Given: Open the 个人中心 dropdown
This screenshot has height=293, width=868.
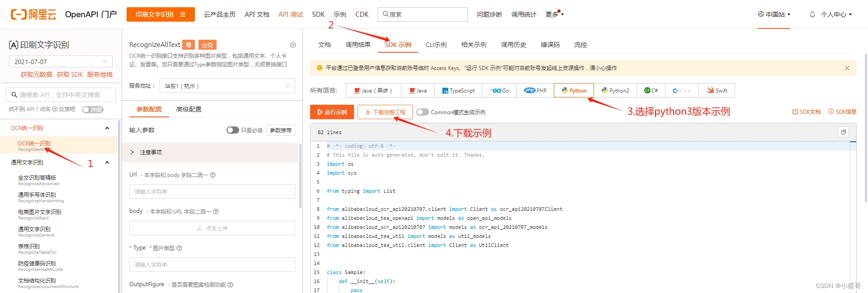Looking at the screenshot, I should (x=836, y=14).
